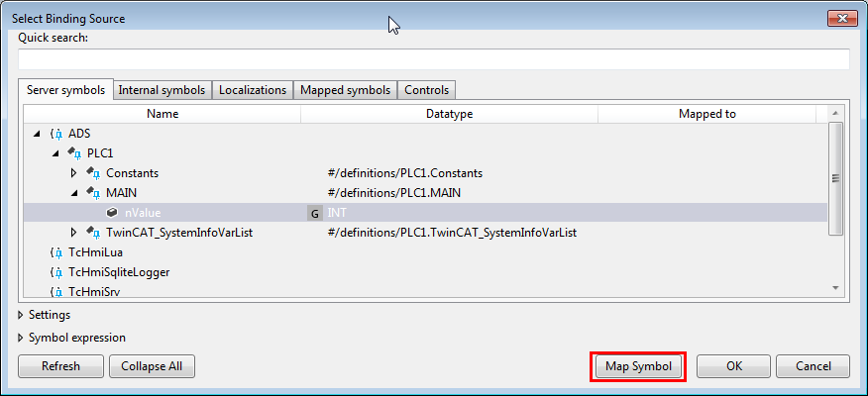Screen dimensions: 868x396
Task: Expand the Constants tree node
Action: tap(74, 173)
